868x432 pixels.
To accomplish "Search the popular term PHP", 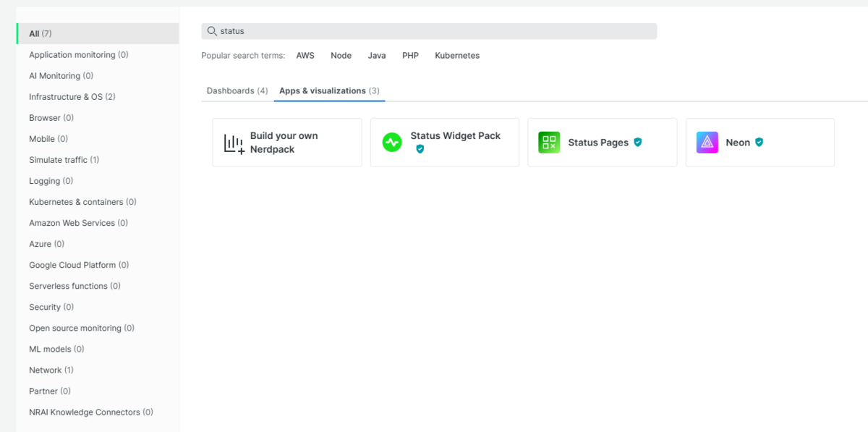I will [410, 56].
